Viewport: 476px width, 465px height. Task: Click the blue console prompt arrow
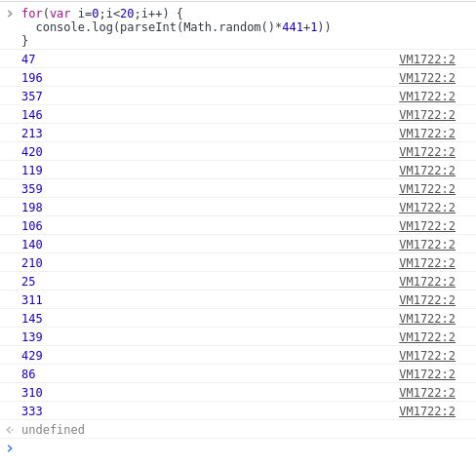click(x=10, y=448)
